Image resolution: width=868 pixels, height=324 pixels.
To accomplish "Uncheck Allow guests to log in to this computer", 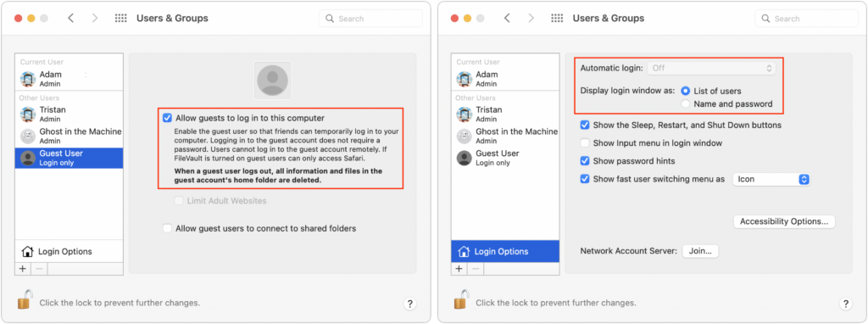I will click(x=167, y=118).
